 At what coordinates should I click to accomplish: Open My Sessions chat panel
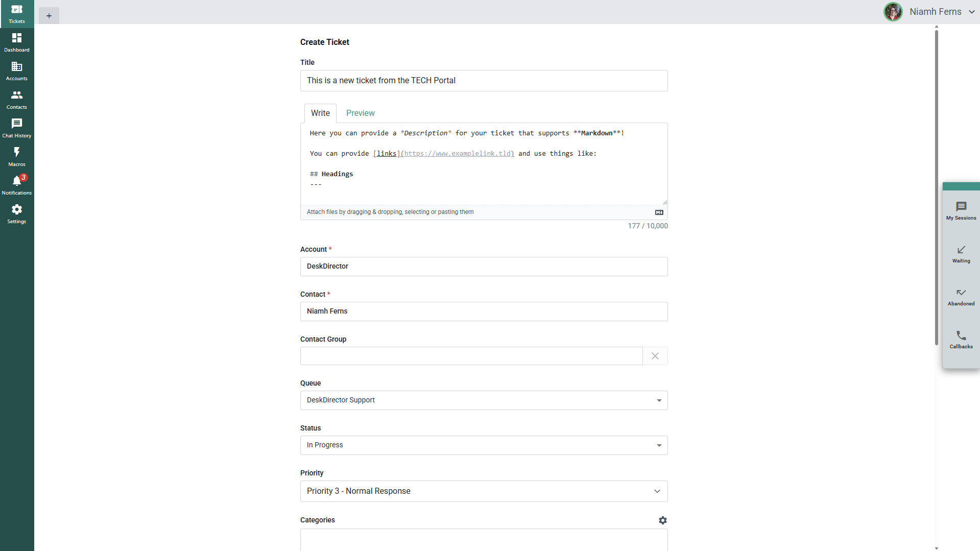pyautogui.click(x=961, y=211)
